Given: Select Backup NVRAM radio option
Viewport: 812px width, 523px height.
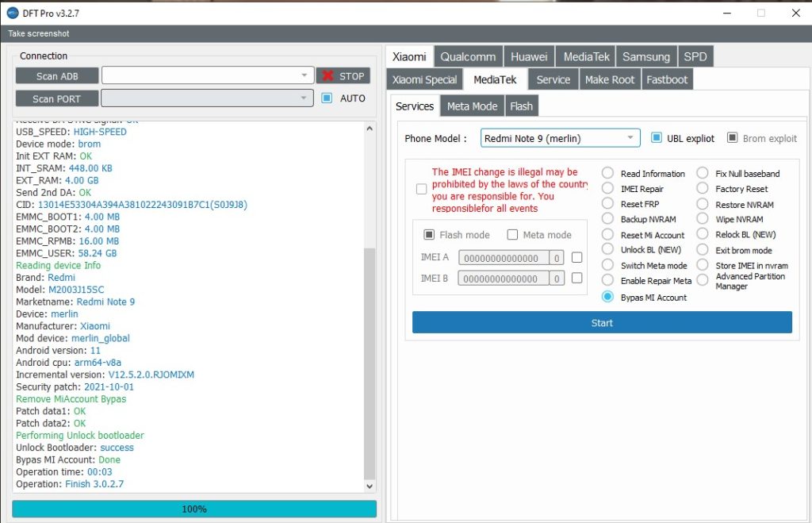Looking at the screenshot, I should [607, 219].
